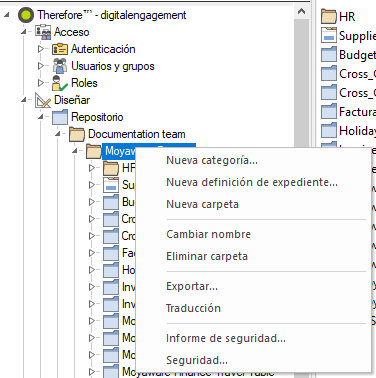376x378 pixels.
Task: Click the Factura category icon in right pane
Action: 329,111
